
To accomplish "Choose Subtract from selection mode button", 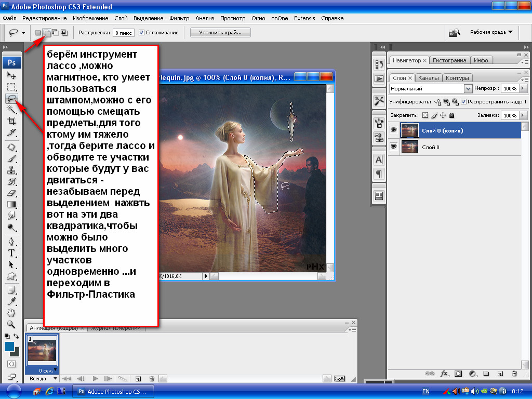I will click(55, 33).
